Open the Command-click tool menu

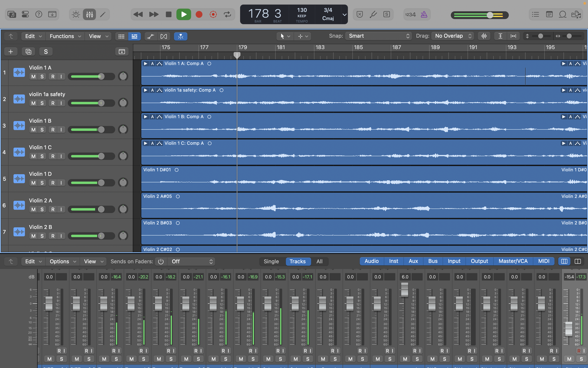[303, 36]
